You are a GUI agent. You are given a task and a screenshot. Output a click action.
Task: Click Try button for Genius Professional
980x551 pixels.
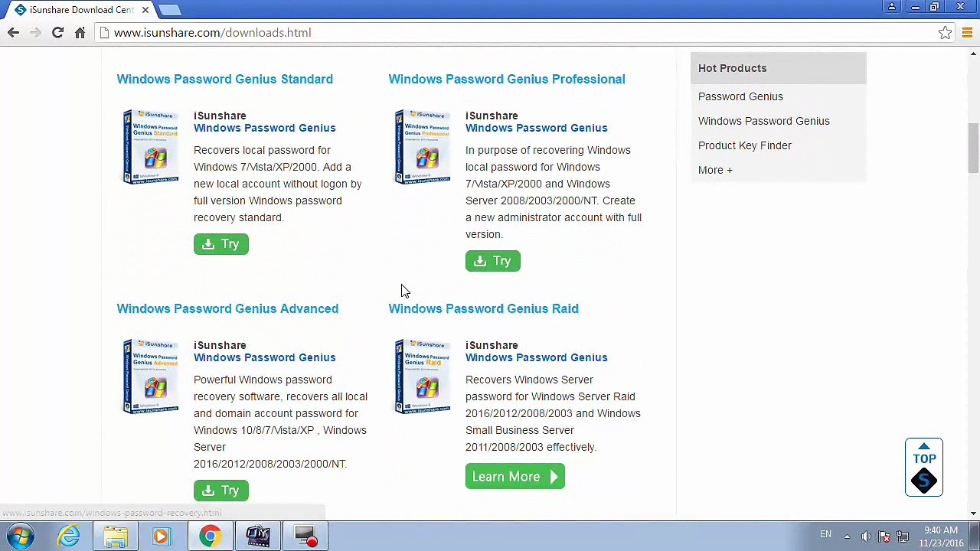[x=493, y=261]
